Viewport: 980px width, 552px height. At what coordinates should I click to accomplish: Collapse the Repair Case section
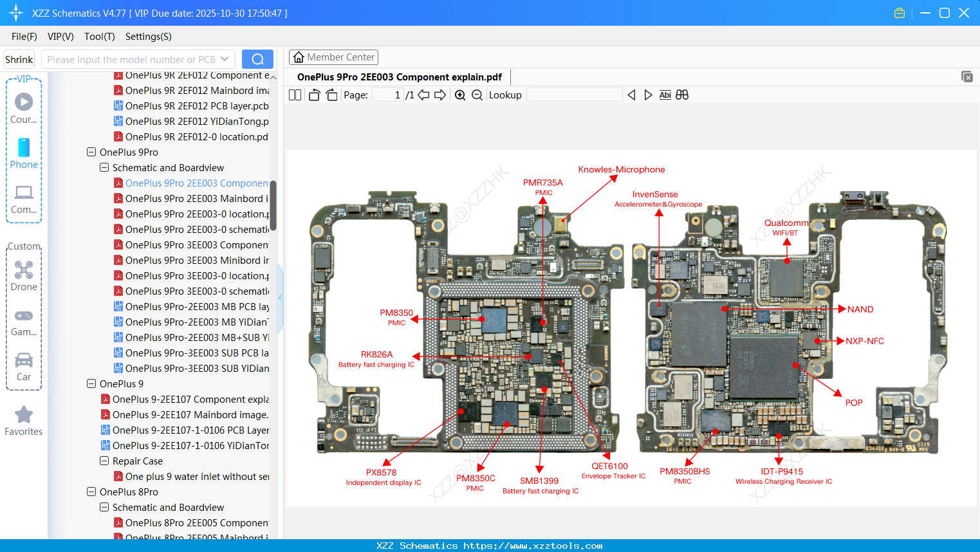(x=104, y=461)
